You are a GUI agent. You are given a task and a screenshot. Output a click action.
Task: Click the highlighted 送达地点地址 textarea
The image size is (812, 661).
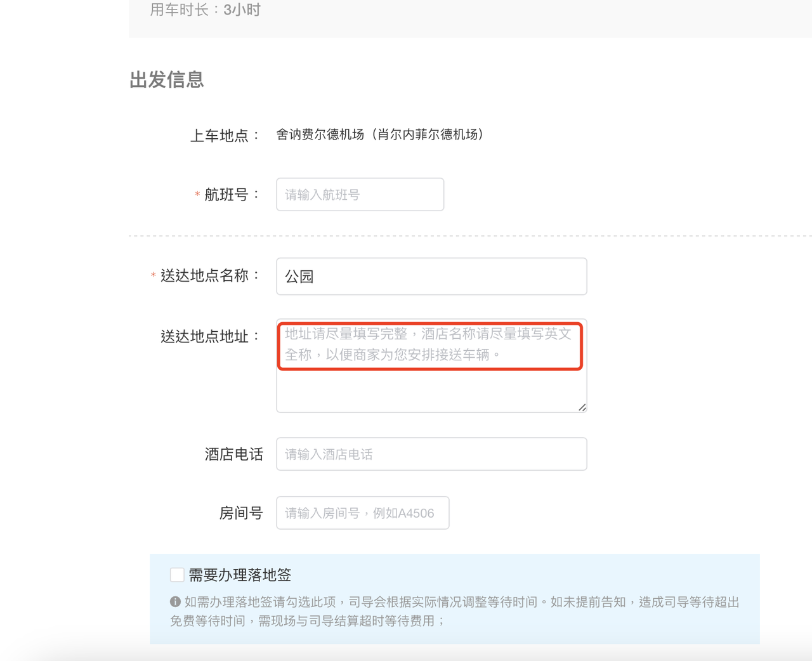431,346
